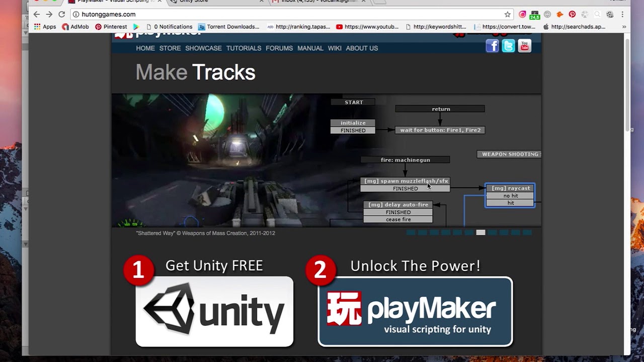
Task: Select the last slideshow indicator square
Action: point(527,232)
